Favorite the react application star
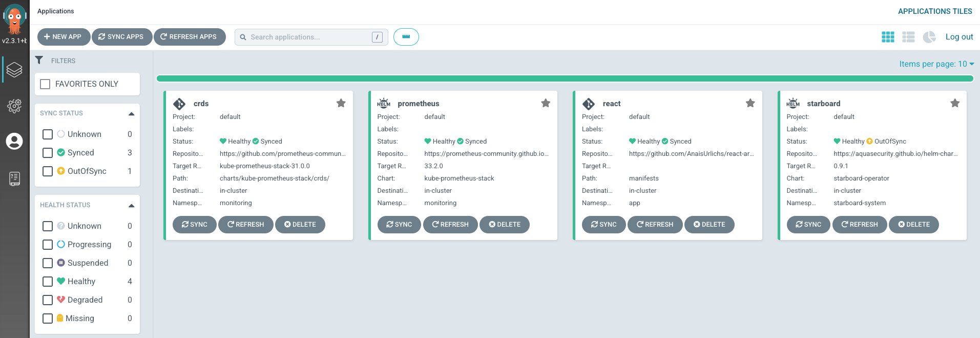 (x=750, y=103)
